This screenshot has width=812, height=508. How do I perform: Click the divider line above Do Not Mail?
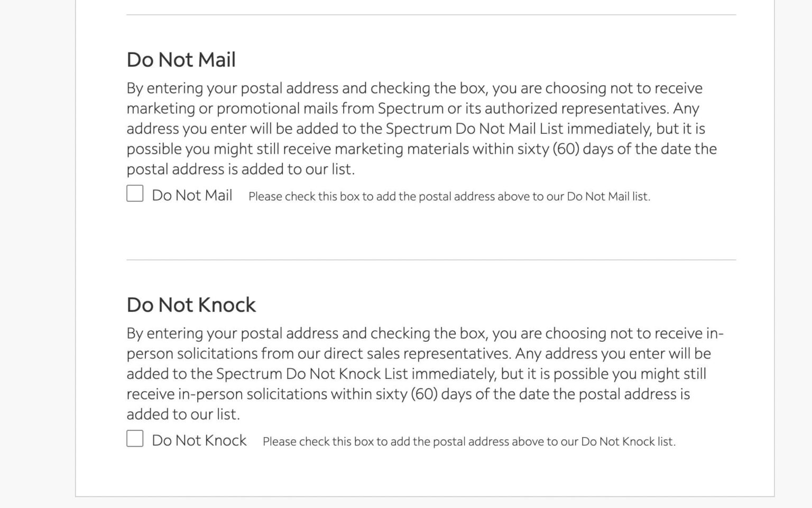coord(431,15)
